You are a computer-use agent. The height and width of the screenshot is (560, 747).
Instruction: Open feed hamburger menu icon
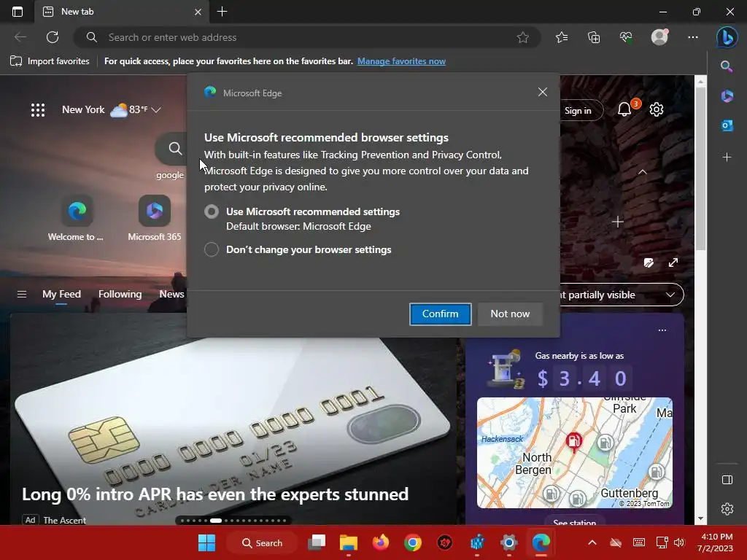21,295
